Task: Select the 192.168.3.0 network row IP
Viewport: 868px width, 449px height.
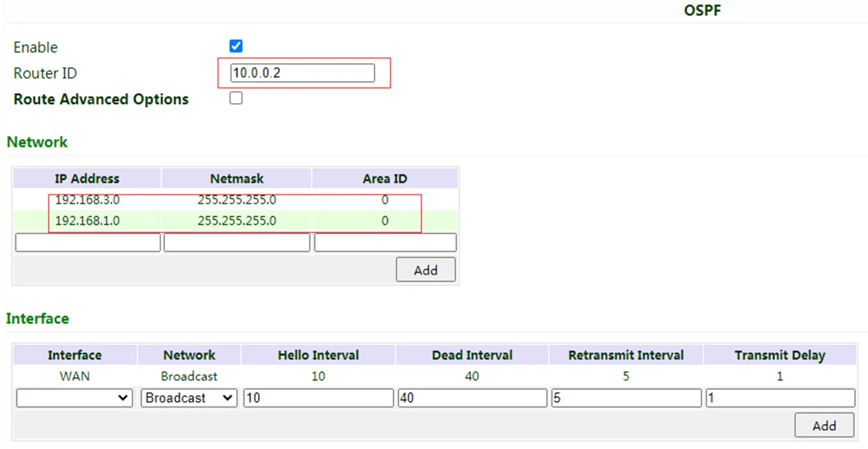Action: coord(87,200)
